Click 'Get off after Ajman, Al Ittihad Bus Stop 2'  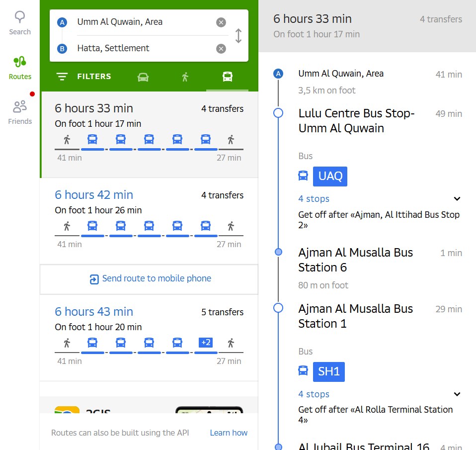(x=379, y=220)
